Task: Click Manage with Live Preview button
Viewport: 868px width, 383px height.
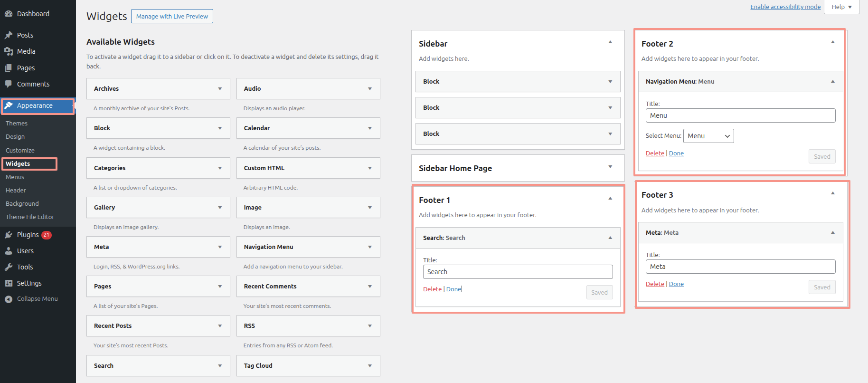Action: 172,16
